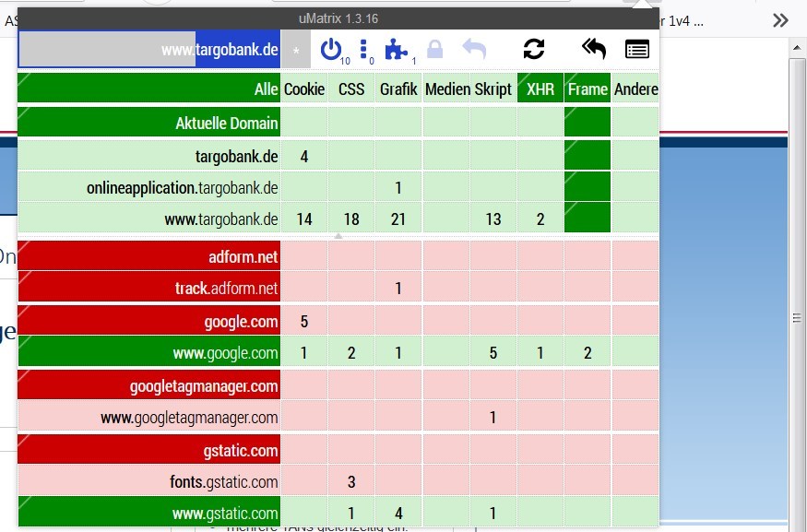Click www.google.com Frame cell showing 2
The image size is (807, 532).
pos(587,352)
